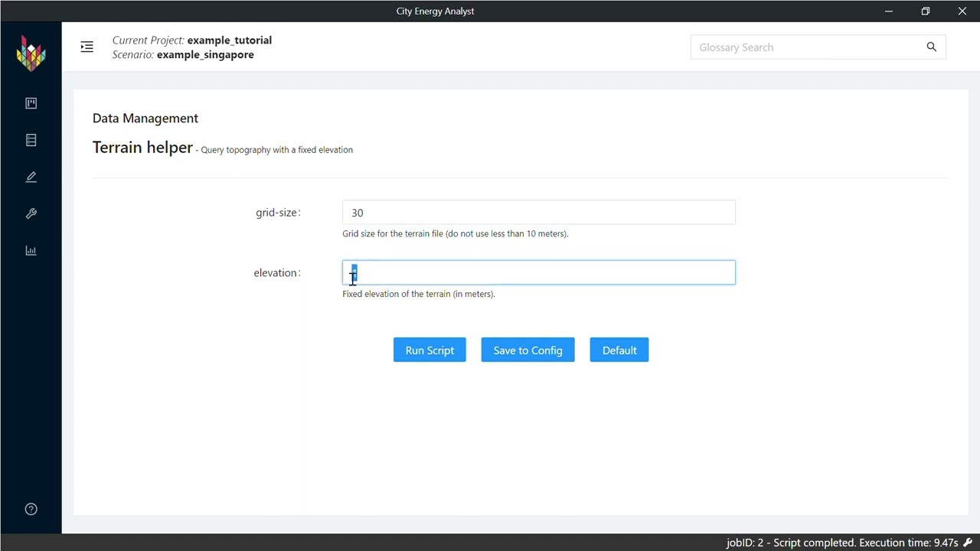
Task: Click the wrench icon in status bar
Action: click(968, 543)
